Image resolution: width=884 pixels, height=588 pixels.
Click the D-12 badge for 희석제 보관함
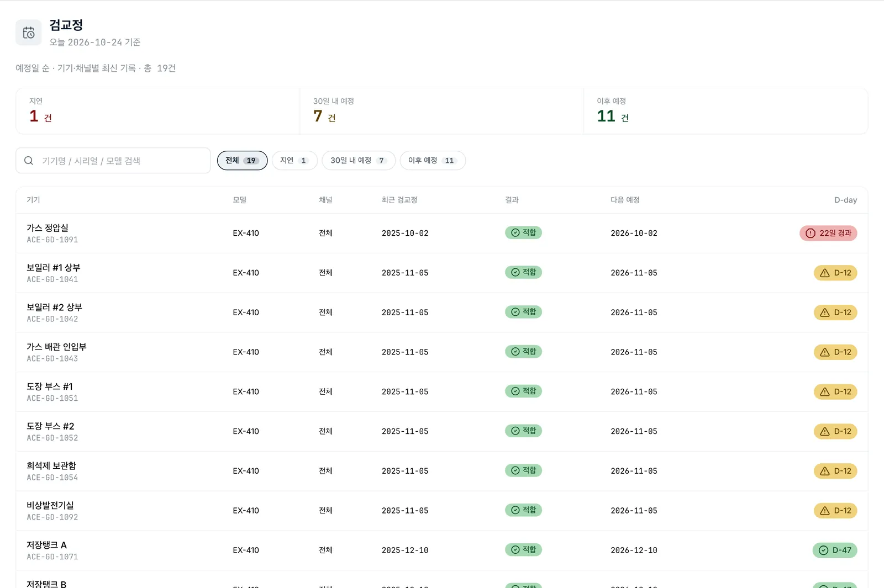click(835, 471)
